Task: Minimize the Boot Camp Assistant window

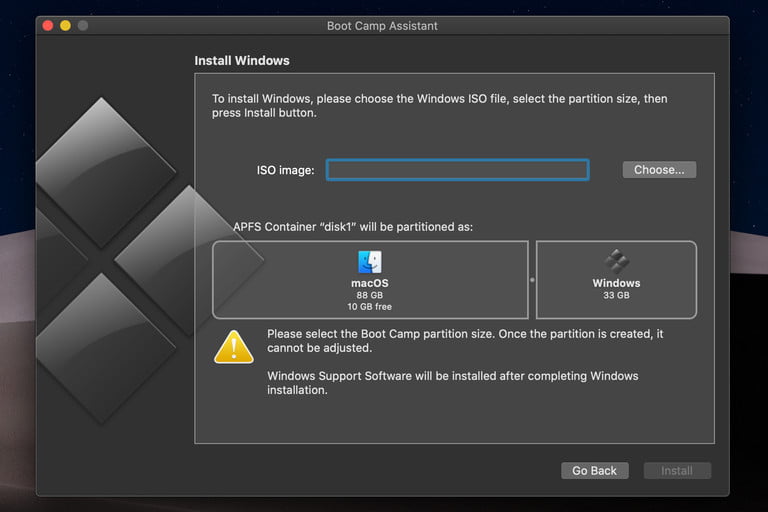Action: [65, 25]
